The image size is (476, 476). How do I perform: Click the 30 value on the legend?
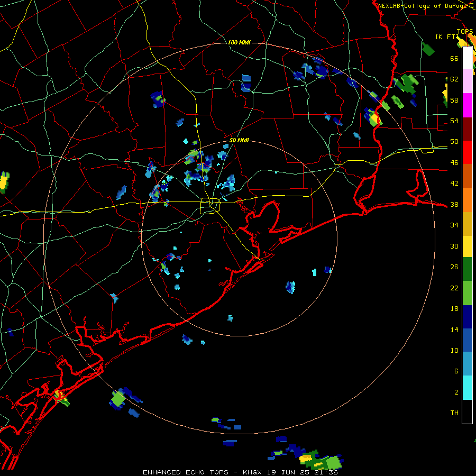[x=454, y=246]
